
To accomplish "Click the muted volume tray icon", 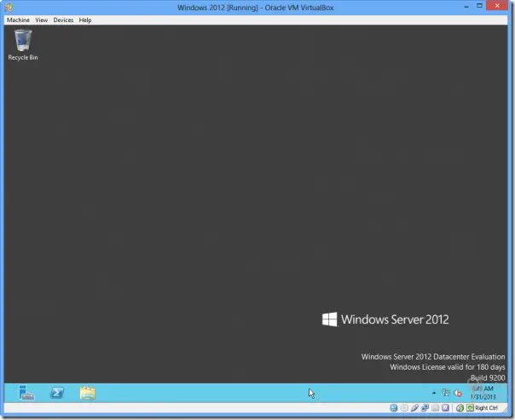I will pyautogui.click(x=458, y=393).
